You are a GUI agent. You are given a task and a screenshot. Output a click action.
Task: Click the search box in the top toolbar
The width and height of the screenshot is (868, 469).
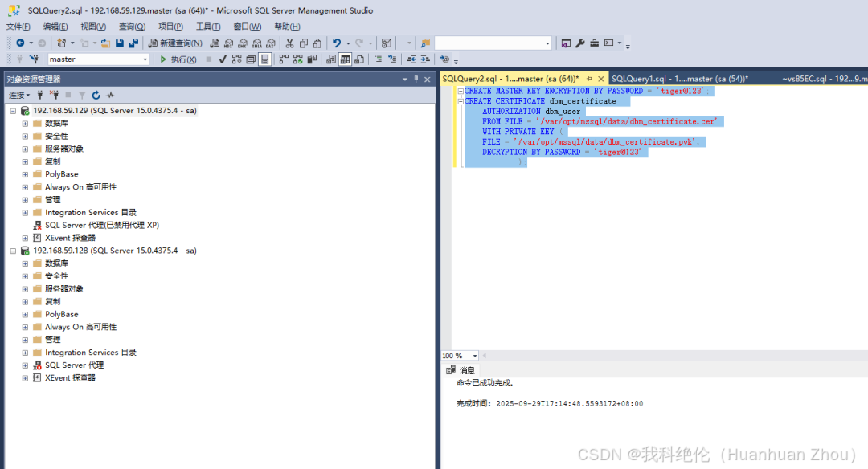tap(493, 43)
